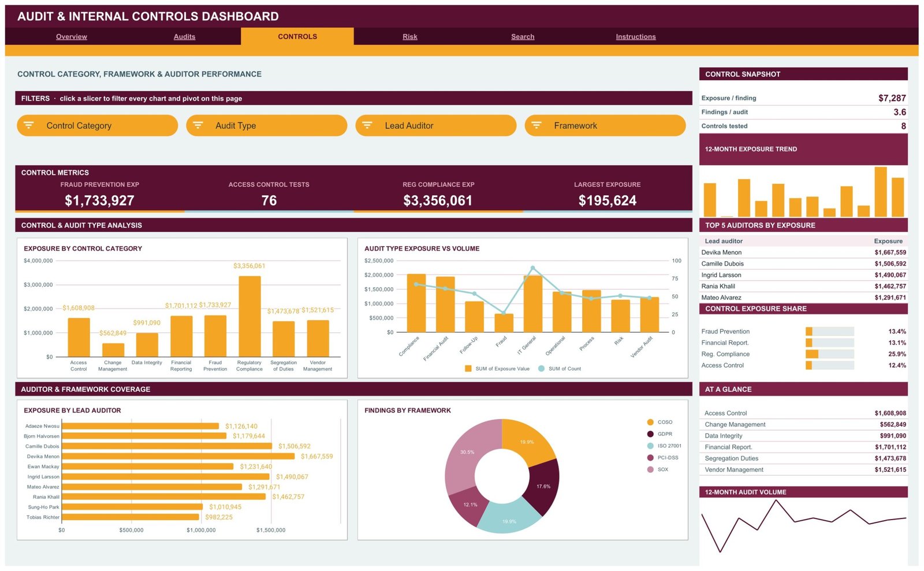Screen dimensions: 924x571
Task: Select the Devika Menon row in Top 5 Auditors
Action: 803,253
